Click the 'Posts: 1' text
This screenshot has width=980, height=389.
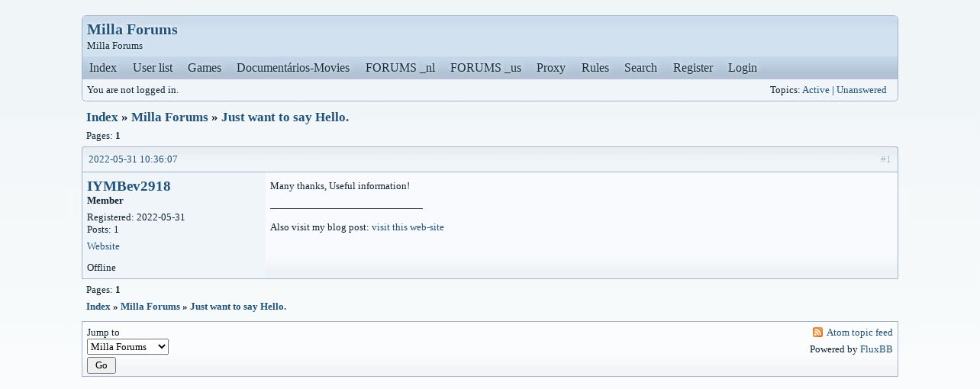tap(103, 230)
